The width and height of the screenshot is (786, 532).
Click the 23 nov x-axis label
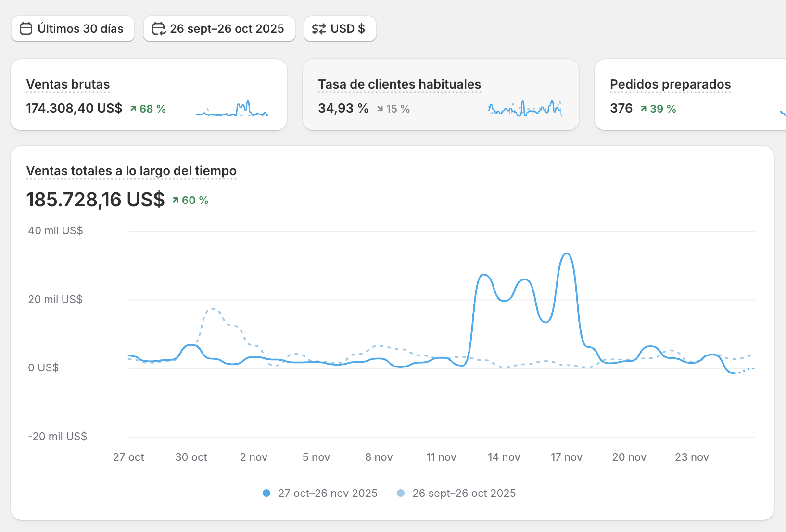(x=692, y=457)
